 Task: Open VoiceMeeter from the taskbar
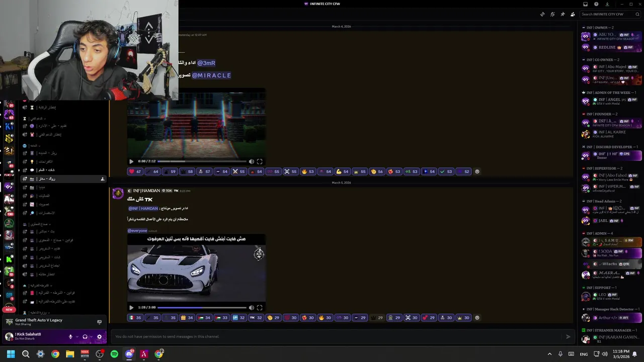click(85, 354)
